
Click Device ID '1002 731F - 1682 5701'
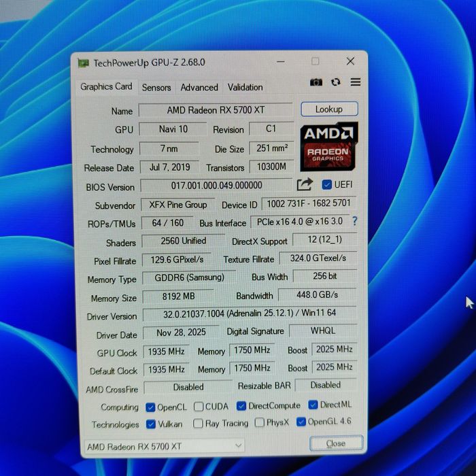(x=309, y=203)
